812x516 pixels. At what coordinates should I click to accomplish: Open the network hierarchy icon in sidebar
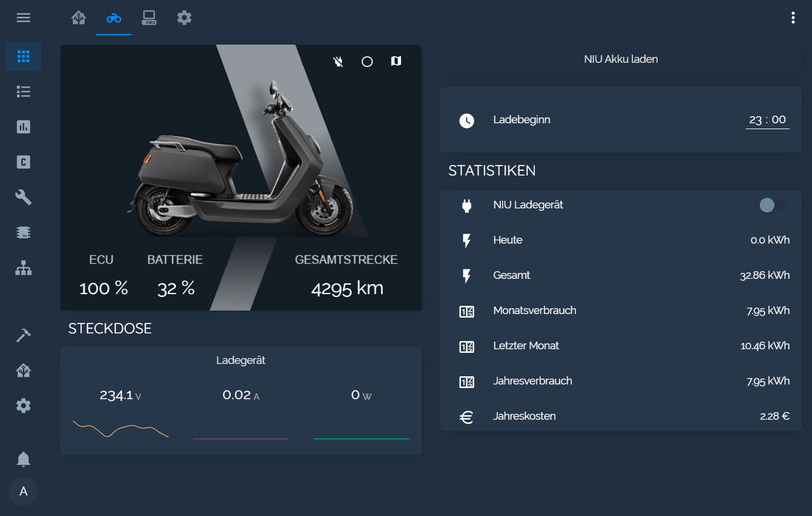pyautogui.click(x=23, y=268)
